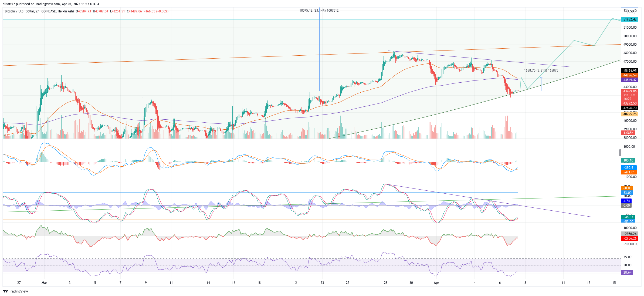Click the 1000.00 MACD scale tick

pos(629,147)
